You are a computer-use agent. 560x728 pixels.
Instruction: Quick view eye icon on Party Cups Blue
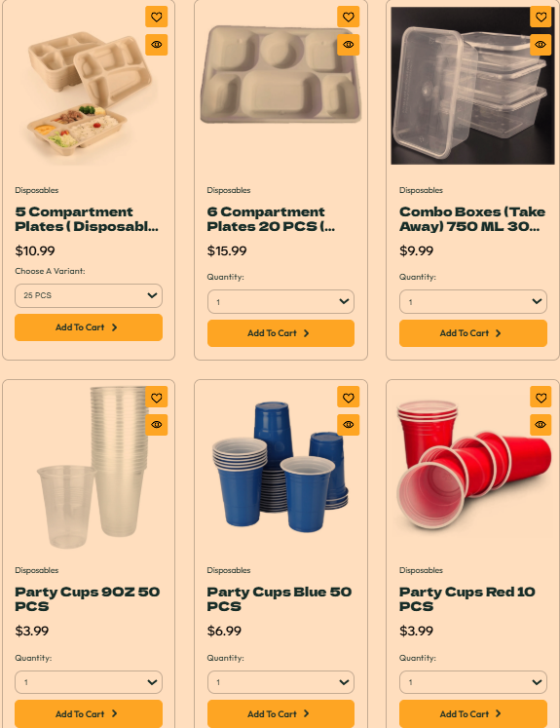[349, 424]
